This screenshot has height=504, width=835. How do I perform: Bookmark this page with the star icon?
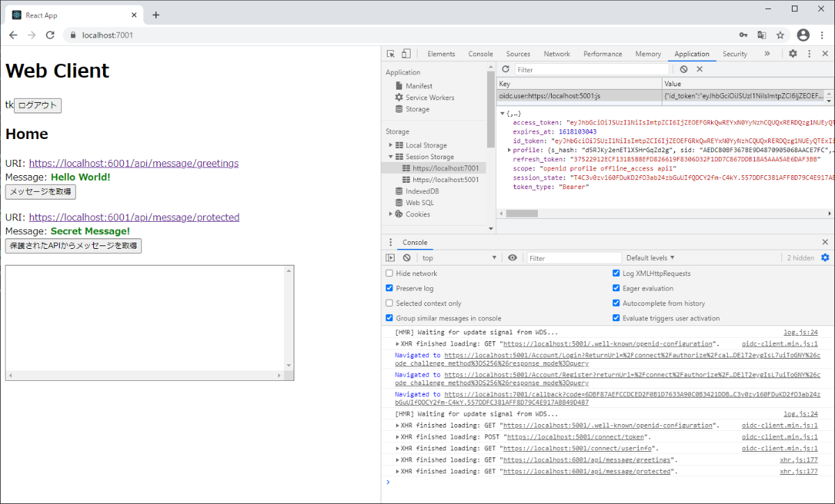click(780, 35)
